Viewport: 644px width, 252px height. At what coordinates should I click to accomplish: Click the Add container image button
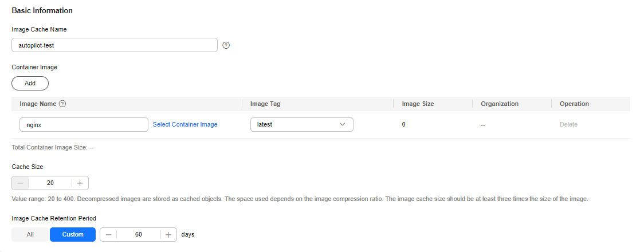[x=30, y=83]
